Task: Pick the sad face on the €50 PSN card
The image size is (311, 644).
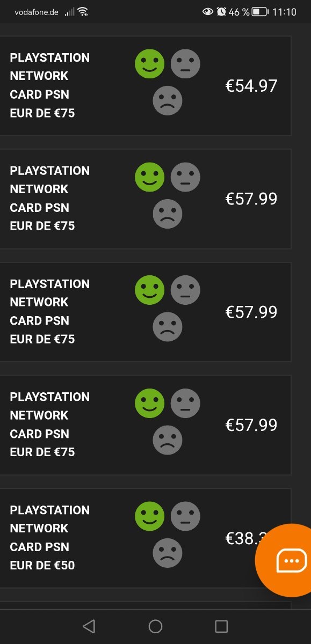Action: point(168,553)
